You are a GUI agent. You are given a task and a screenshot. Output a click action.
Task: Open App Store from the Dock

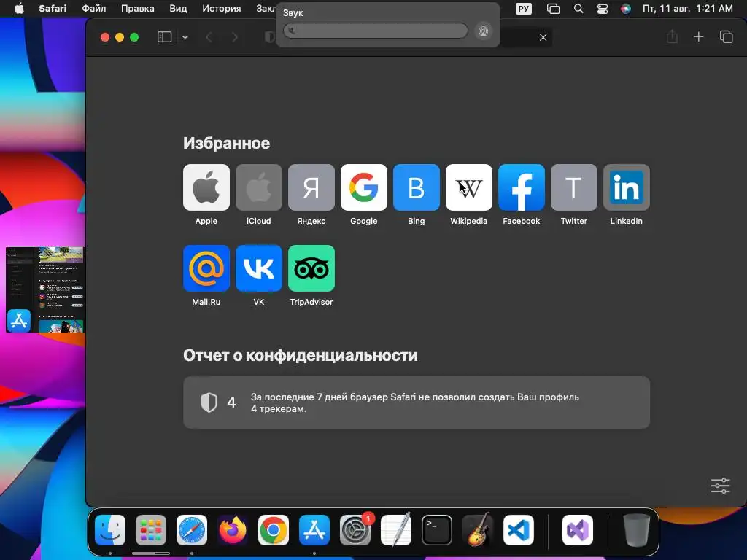point(314,530)
